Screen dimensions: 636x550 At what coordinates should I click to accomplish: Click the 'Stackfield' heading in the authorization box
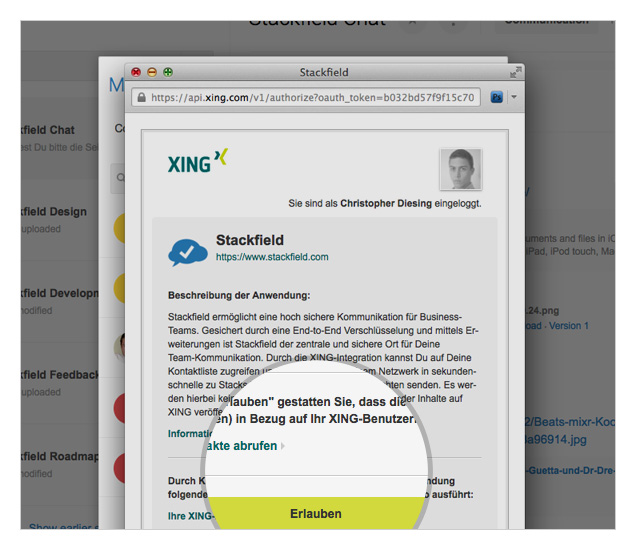pos(250,240)
